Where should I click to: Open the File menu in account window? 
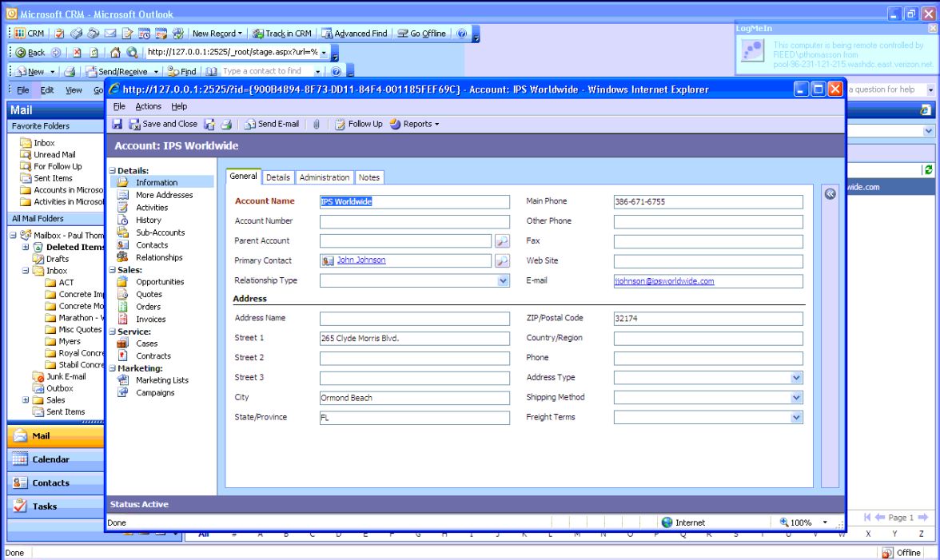(x=119, y=106)
